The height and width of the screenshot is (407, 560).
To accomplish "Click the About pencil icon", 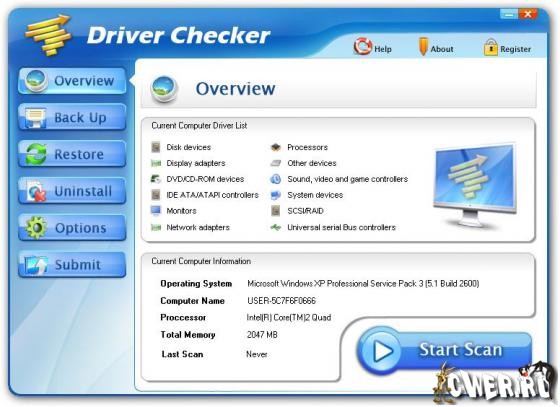I will [x=422, y=46].
